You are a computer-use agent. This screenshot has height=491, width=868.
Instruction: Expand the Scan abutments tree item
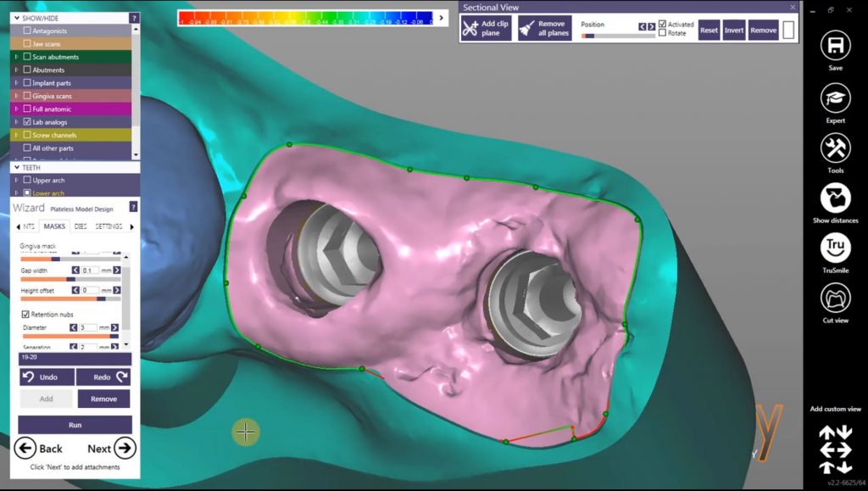[17, 57]
